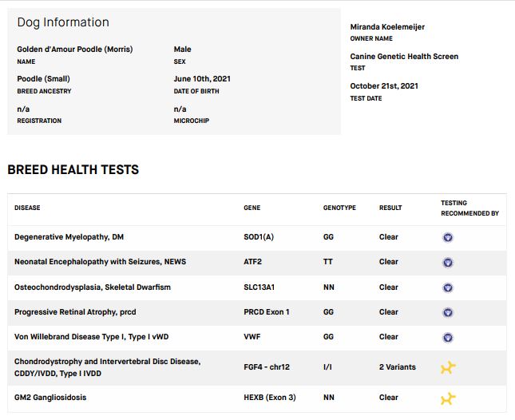Select the GENOTYPE column header
The image size is (515, 420).
(339, 208)
